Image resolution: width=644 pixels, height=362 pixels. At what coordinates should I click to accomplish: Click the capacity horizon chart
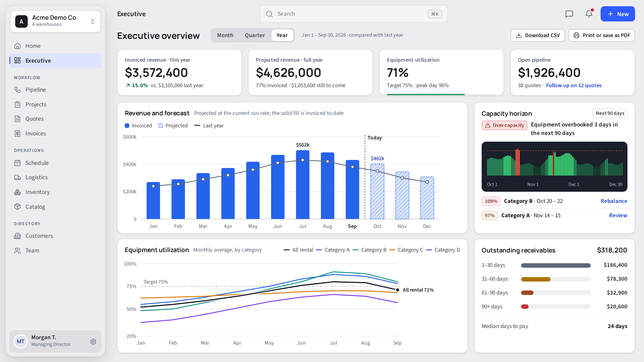[554, 167]
